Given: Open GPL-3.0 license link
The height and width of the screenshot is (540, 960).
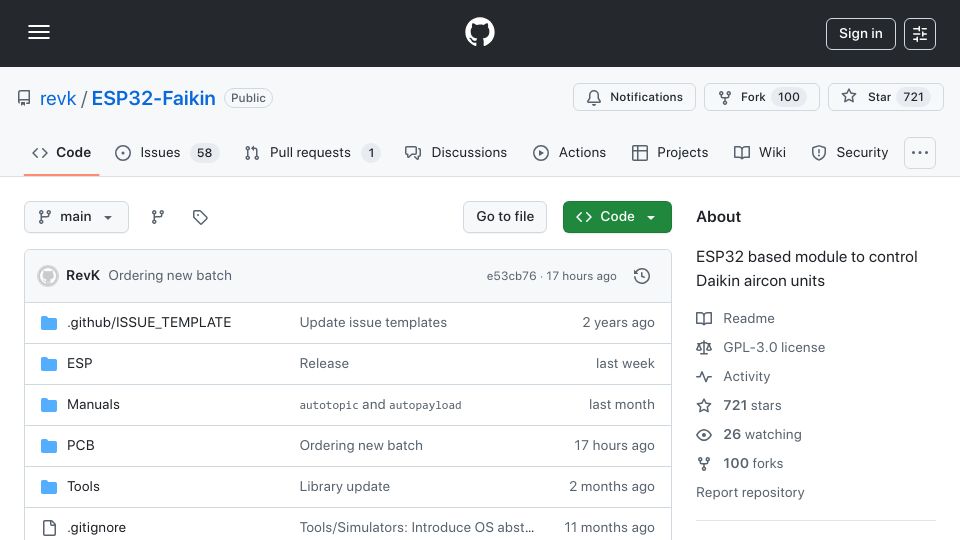Looking at the screenshot, I should (774, 348).
